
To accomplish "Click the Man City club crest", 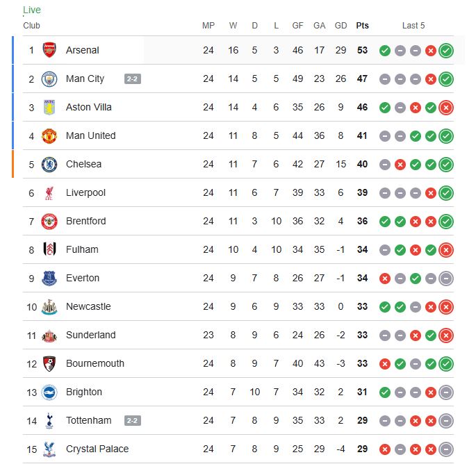I will pos(49,78).
